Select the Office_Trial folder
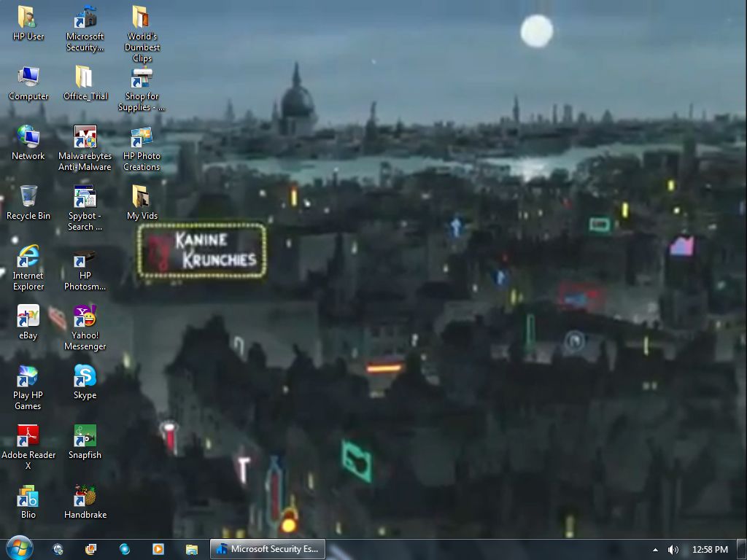The width and height of the screenshot is (747, 560). pos(85,83)
